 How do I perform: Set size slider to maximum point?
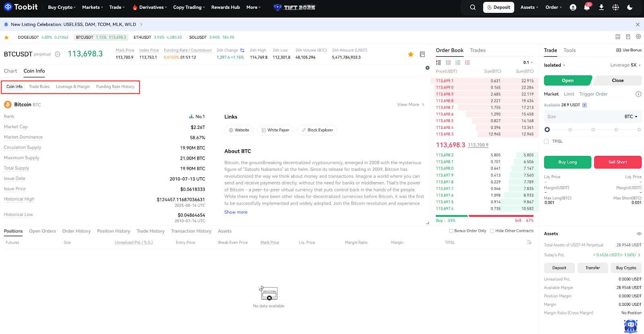click(639, 130)
